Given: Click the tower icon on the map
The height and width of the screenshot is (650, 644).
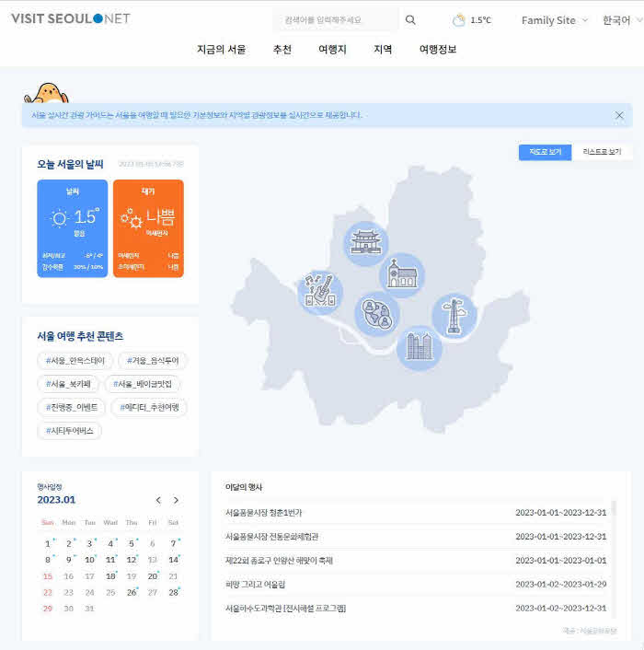Looking at the screenshot, I should point(454,316).
